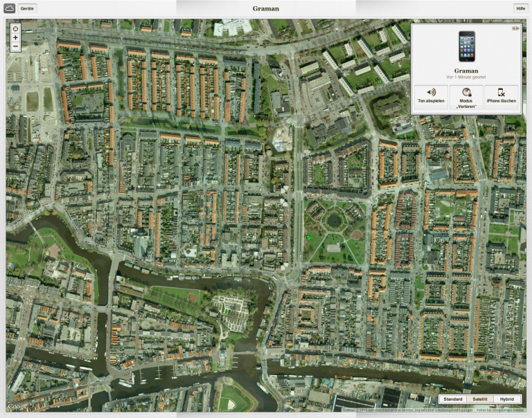Click Fehler bei Google Maps melden link
The width and height of the screenshot is (532, 418).
501,410
